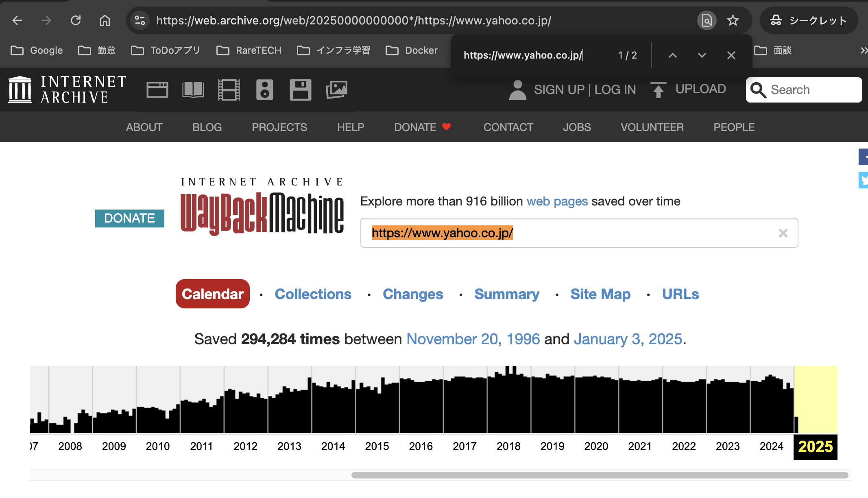868x498 pixels.
Task: Jump to previous find match with up chevron
Action: tap(672, 55)
